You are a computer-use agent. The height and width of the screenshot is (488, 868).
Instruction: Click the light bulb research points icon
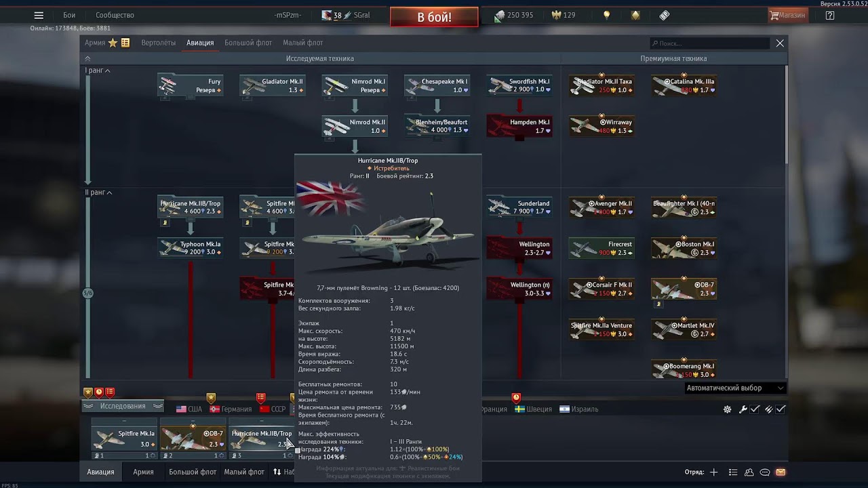click(607, 15)
